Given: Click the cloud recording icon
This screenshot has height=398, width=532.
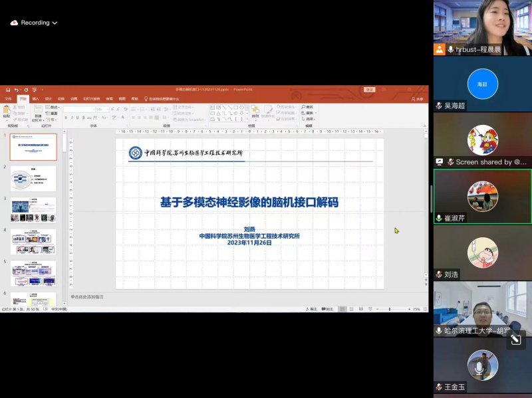Looking at the screenshot, I should point(14,23).
